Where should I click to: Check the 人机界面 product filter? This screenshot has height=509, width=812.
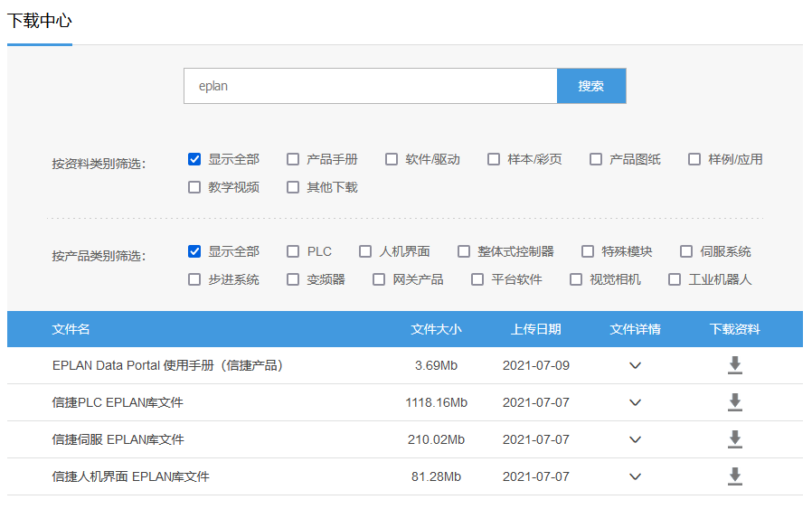(x=365, y=251)
